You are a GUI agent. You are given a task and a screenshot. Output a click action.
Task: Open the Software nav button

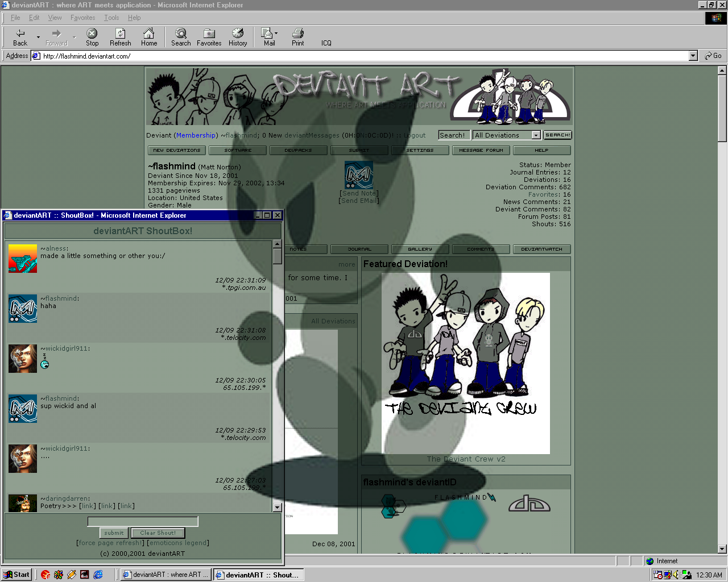coord(238,151)
